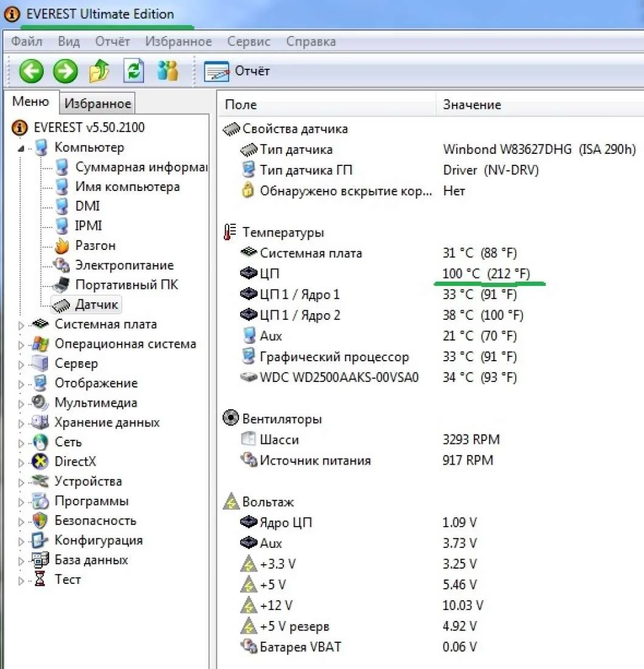Click the Батарея VBAT row icon

(249, 646)
